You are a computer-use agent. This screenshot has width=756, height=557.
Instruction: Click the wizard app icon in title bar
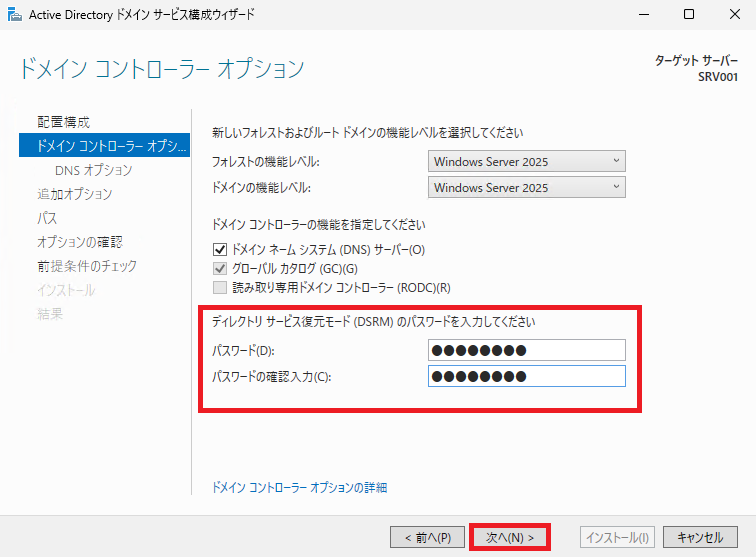click(14, 14)
